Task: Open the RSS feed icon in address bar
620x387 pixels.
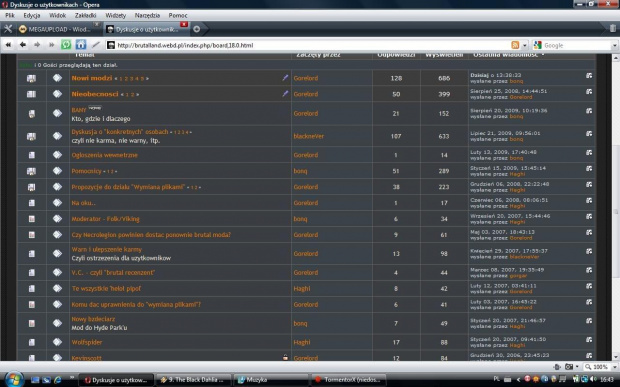Action: [515, 45]
